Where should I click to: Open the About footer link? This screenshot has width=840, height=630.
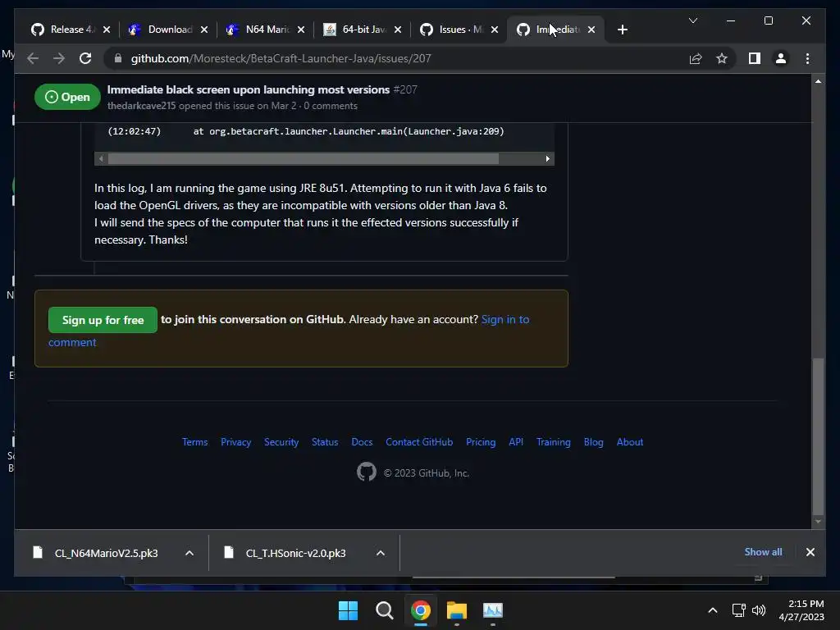coord(629,442)
